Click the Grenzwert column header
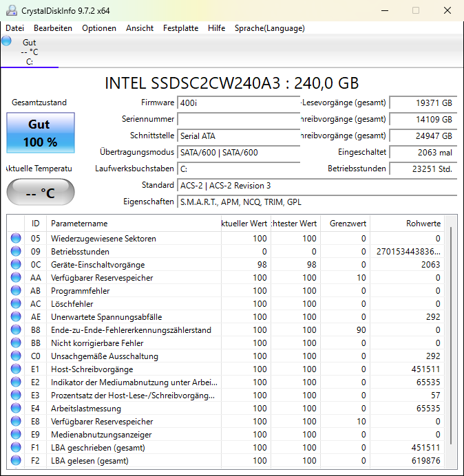Viewport: 464px width, 476px height. (x=345, y=224)
